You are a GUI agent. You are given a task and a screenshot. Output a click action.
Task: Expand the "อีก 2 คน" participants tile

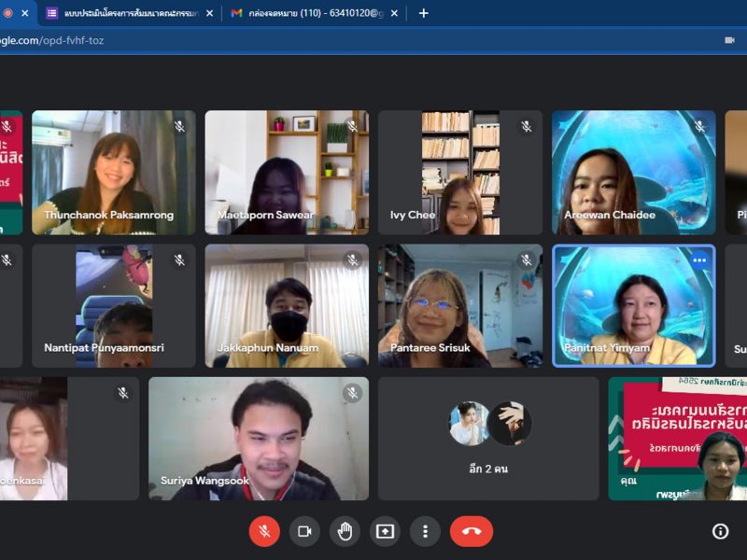pos(487,439)
